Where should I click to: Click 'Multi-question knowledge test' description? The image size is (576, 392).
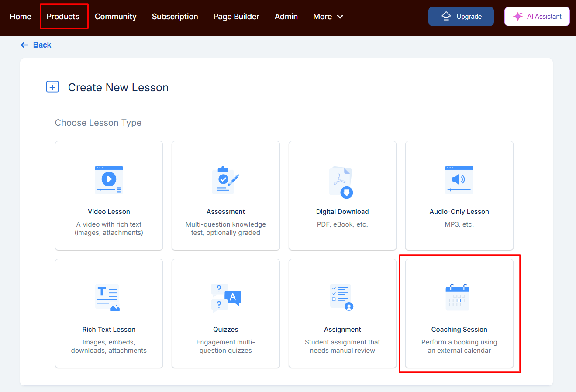(226, 228)
